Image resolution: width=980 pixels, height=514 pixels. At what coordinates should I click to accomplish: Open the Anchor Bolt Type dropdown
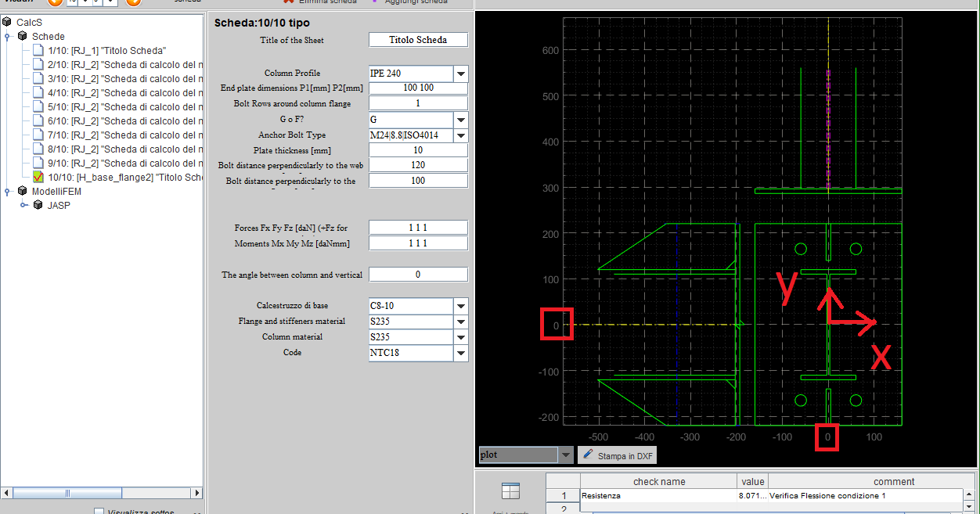(x=461, y=135)
